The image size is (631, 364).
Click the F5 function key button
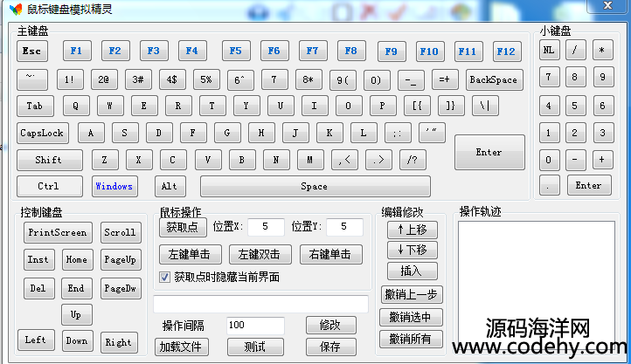coord(236,51)
